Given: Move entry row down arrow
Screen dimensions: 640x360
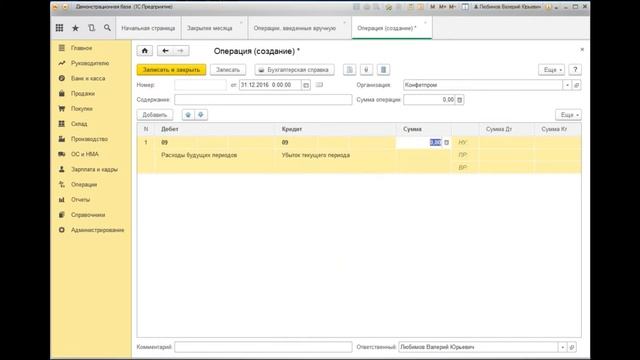Looking at the screenshot, I should pyautogui.click(x=201, y=115).
